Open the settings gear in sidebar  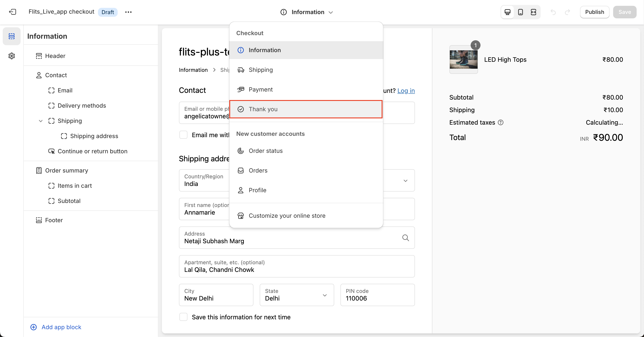11,56
